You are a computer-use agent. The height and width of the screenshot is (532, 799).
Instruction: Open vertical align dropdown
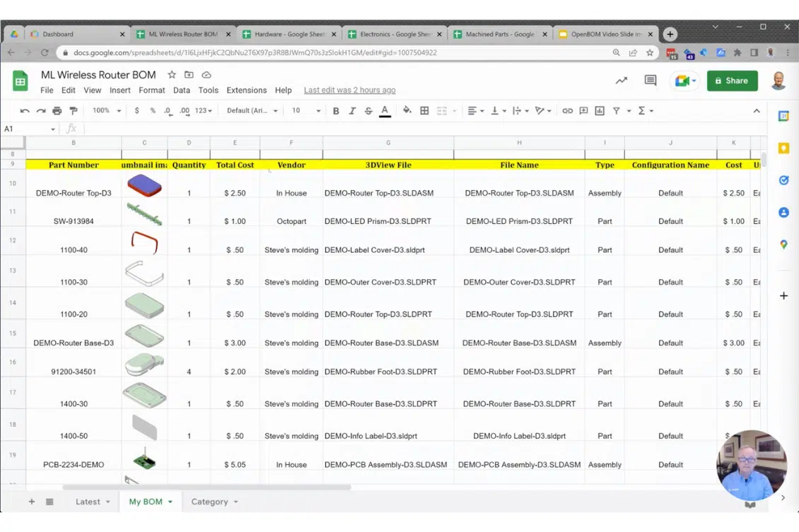[x=498, y=110]
